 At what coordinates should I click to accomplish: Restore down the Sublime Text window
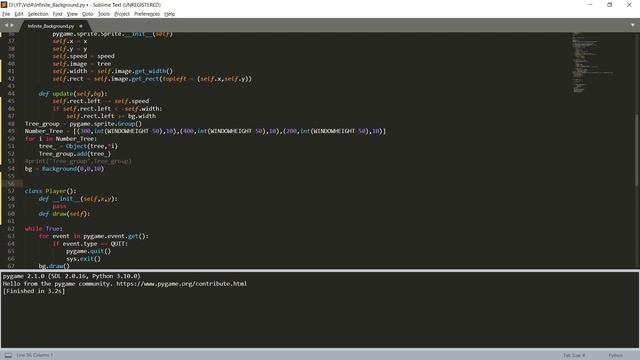click(x=609, y=4)
